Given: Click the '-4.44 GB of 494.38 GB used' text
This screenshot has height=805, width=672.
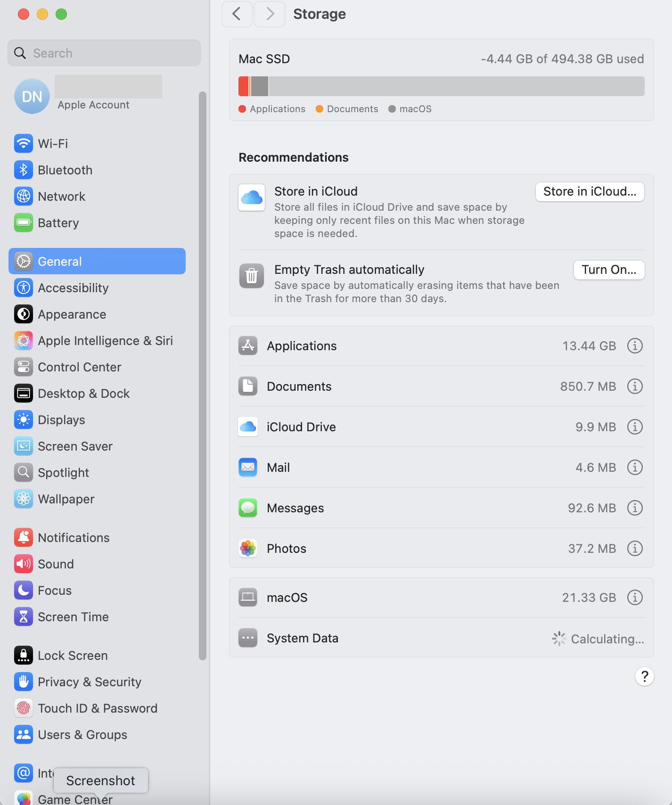Looking at the screenshot, I should point(562,59).
